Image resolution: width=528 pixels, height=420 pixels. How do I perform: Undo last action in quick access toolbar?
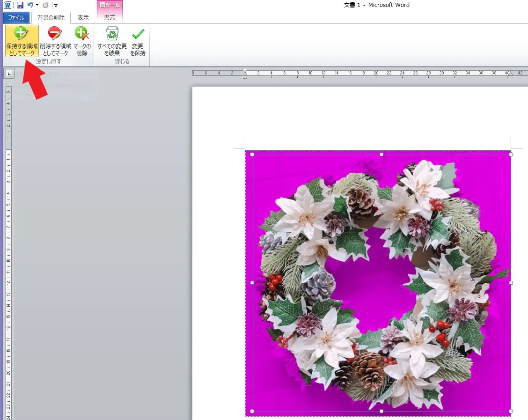(30, 5)
